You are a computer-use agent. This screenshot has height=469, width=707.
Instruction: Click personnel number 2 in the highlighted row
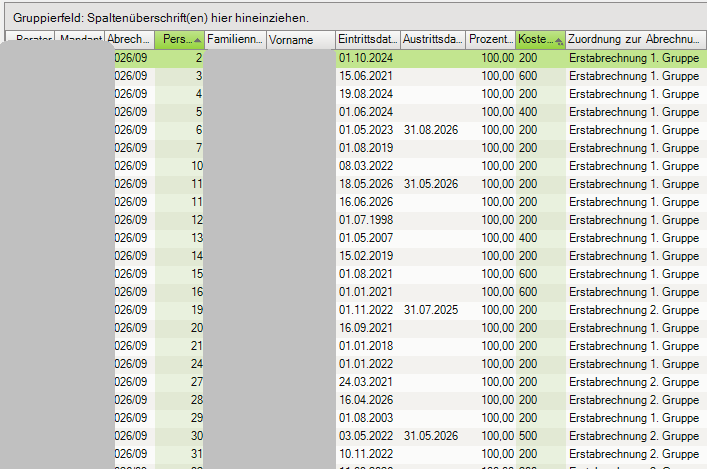pos(199,58)
